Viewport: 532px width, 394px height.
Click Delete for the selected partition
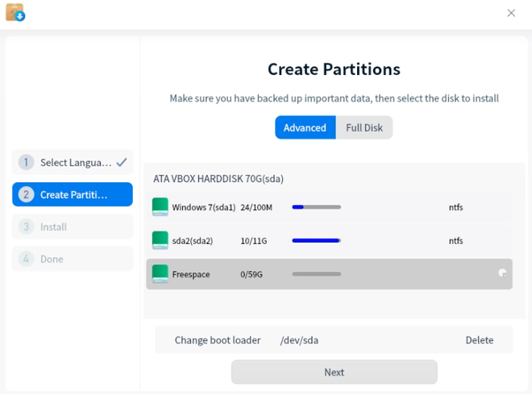point(479,340)
